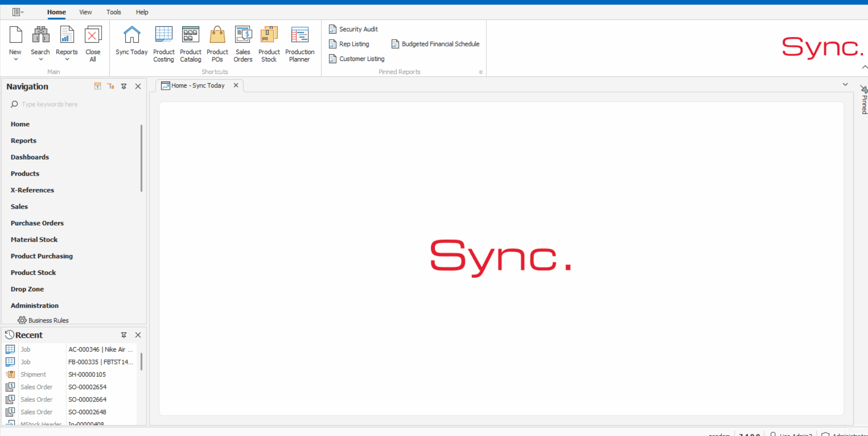
Task: Open Production Planner shortcut
Action: [x=300, y=44]
